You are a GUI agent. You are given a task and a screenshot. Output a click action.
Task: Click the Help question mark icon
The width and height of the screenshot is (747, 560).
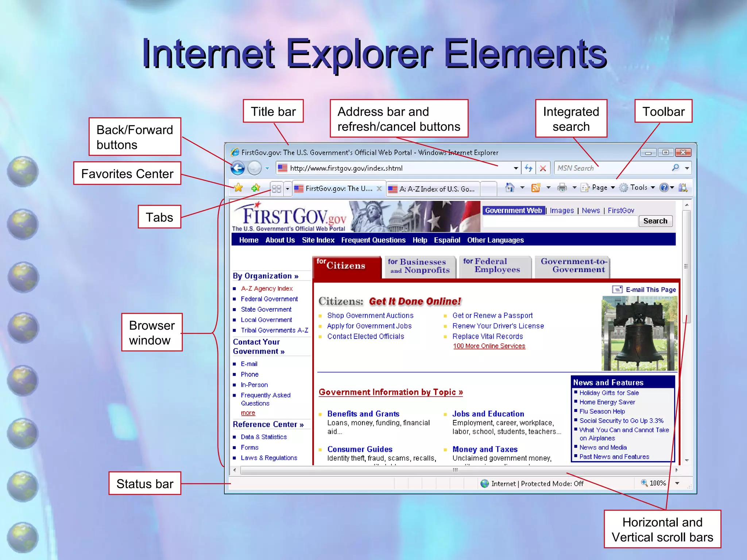click(x=664, y=187)
